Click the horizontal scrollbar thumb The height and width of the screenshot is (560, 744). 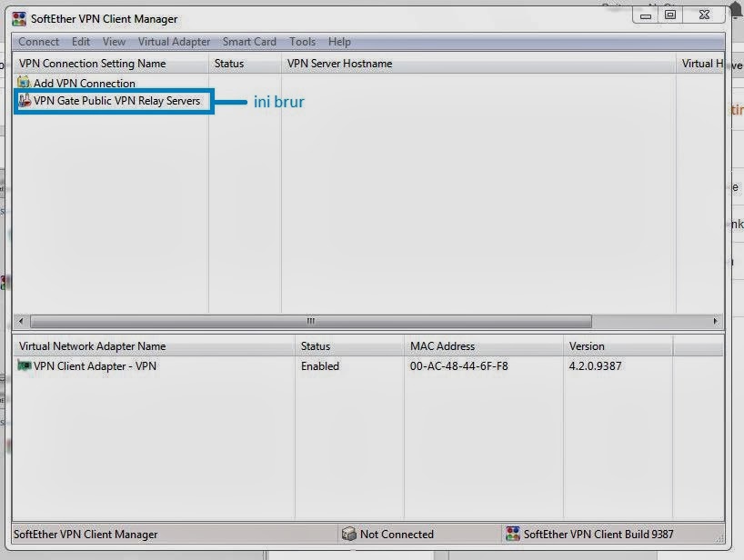coord(311,321)
